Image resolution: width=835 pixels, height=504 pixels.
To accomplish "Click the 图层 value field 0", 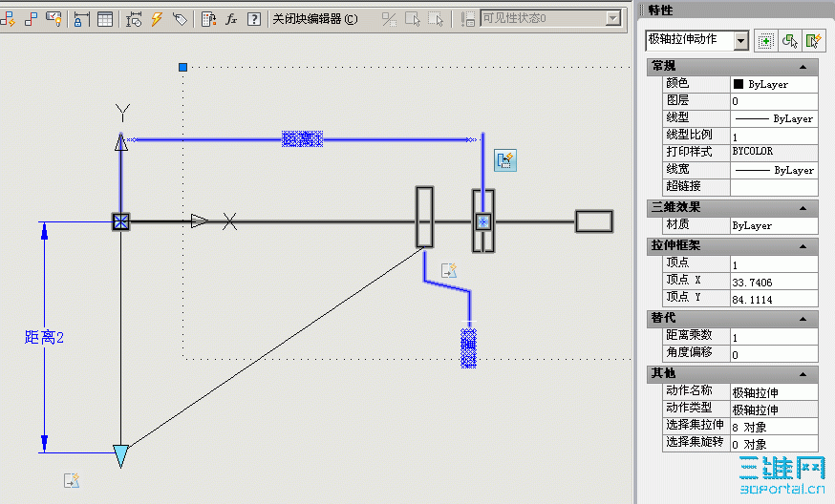I will click(x=774, y=101).
